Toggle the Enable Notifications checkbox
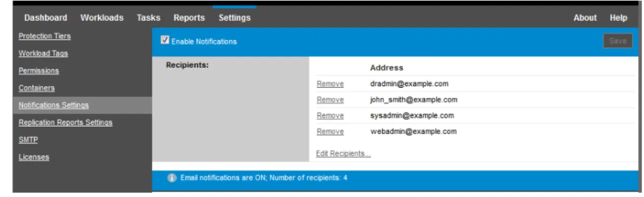The width and height of the screenshot is (644, 197). [x=165, y=41]
